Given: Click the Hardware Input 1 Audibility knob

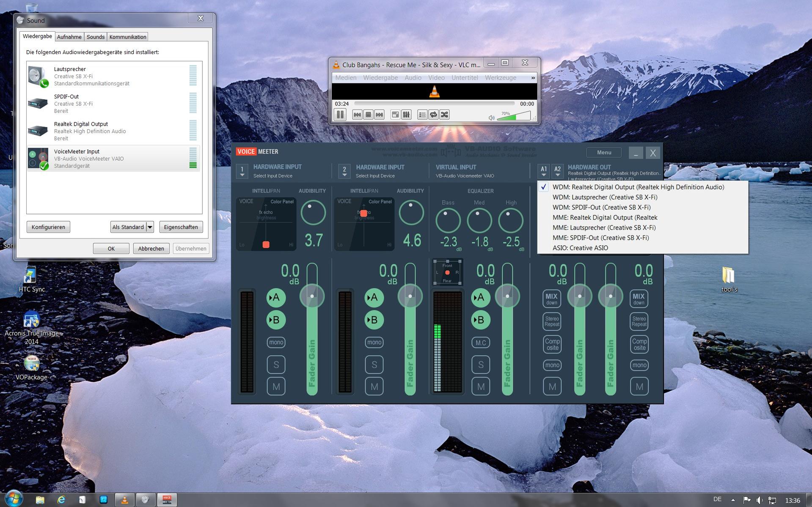Looking at the screenshot, I should tap(313, 212).
